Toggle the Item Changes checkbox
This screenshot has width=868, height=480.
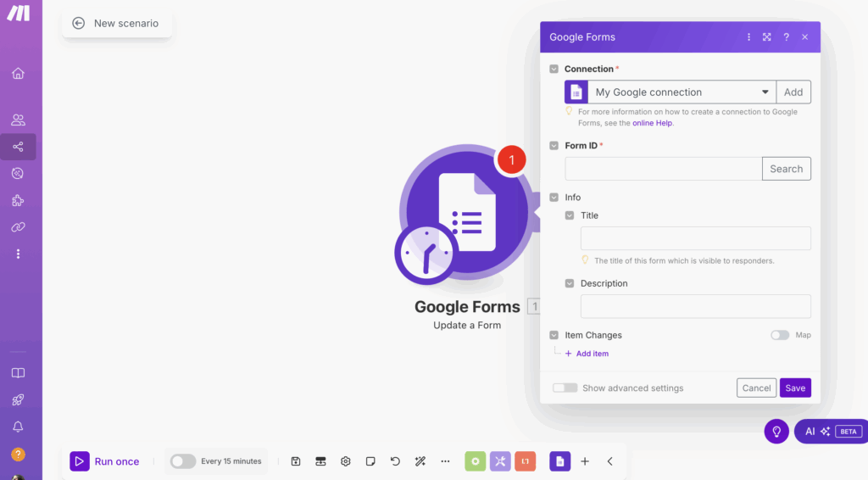pos(554,335)
